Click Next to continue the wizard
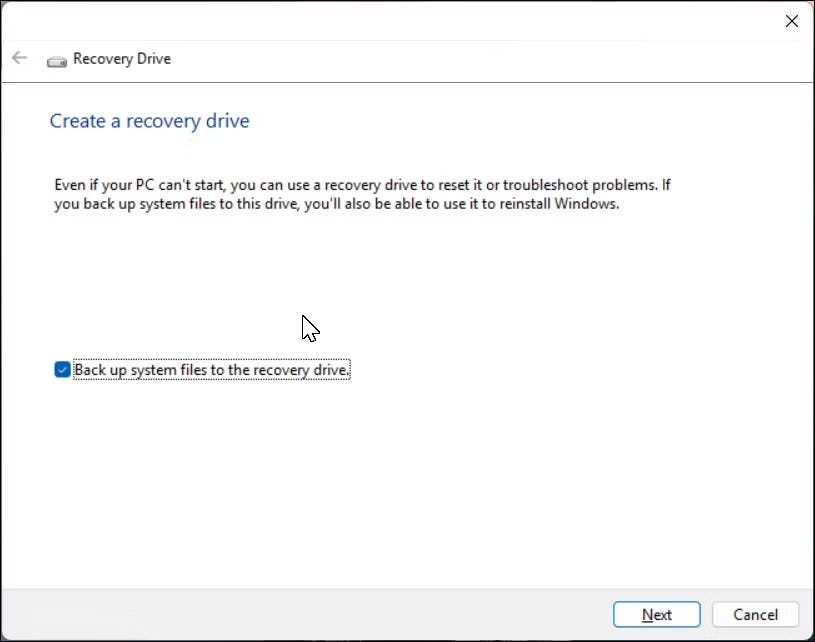This screenshot has height=642, width=815. (656, 614)
